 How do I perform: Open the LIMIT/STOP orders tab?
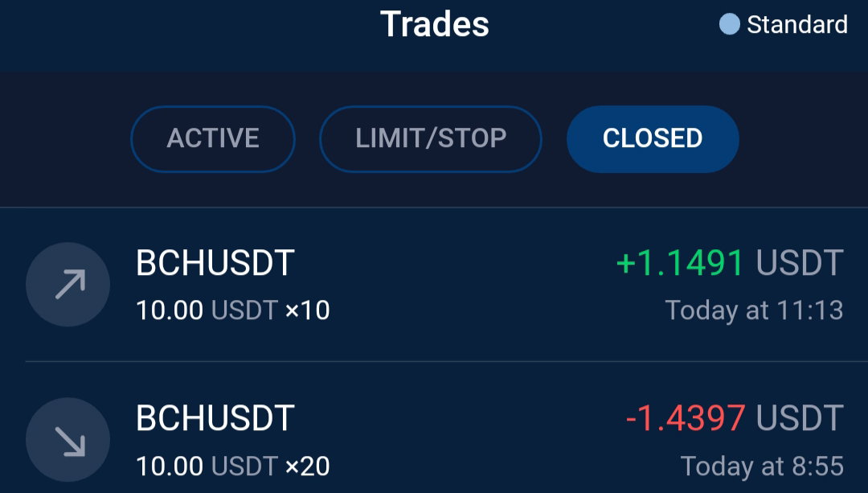tap(431, 138)
